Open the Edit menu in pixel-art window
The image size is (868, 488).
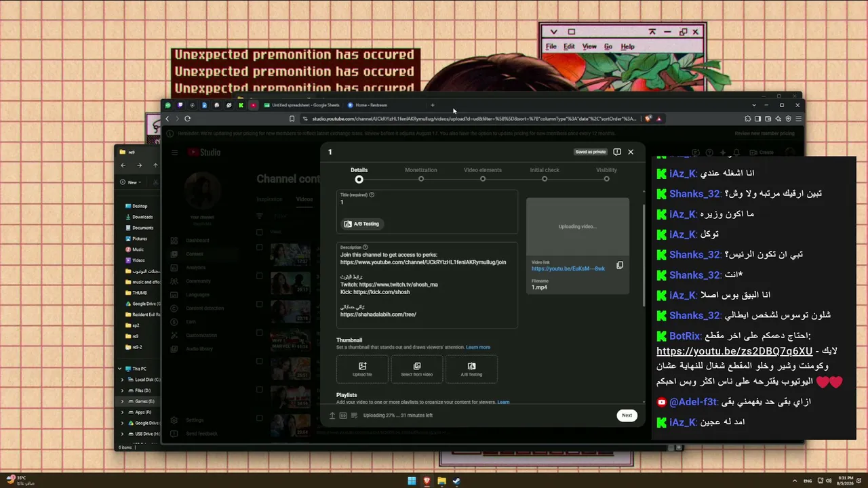[569, 47]
